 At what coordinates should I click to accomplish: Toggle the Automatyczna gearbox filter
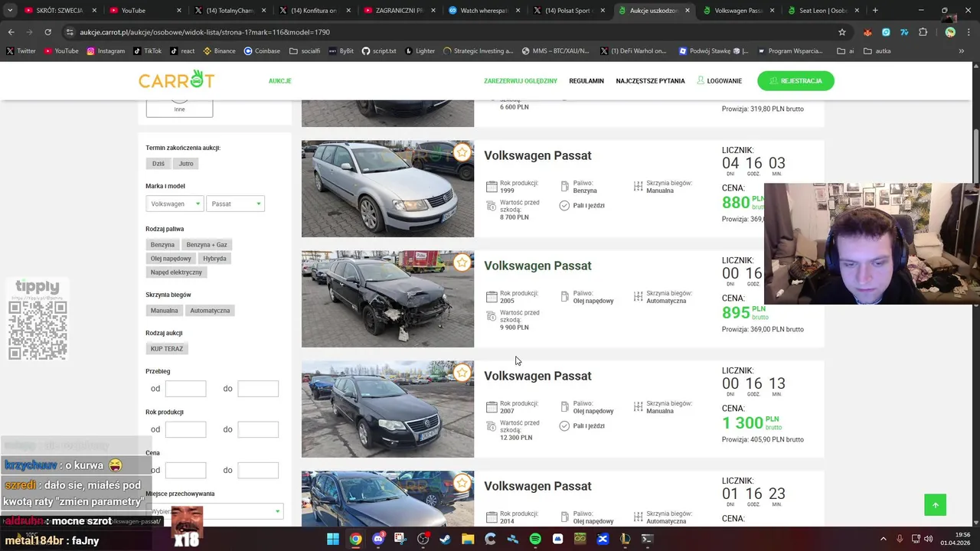[x=210, y=311]
